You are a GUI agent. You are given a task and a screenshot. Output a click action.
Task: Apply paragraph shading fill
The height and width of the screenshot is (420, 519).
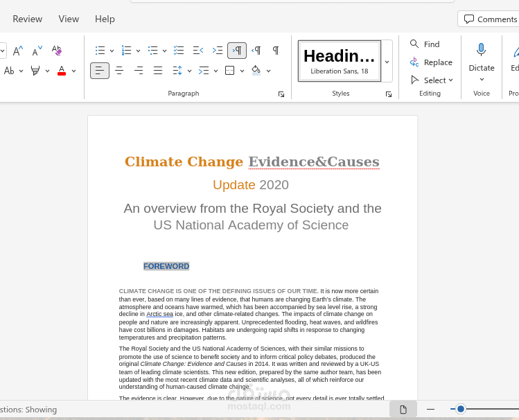pyautogui.click(x=256, y=71)
